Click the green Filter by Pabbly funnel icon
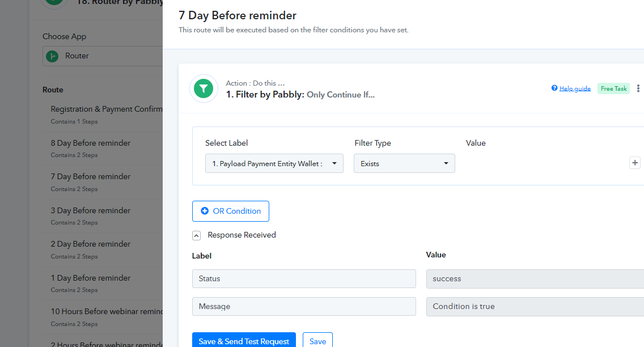 click(204, 88)
